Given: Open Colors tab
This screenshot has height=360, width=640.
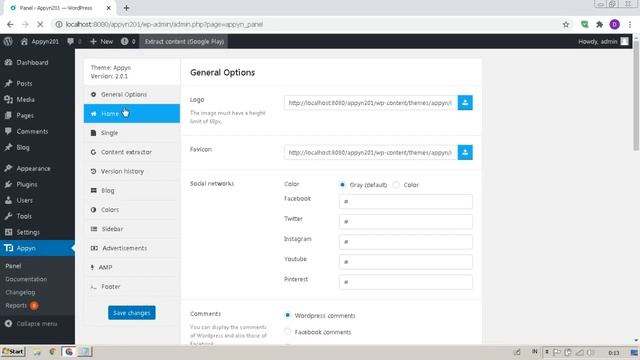Looking at the screenshot, I should 132,209.
